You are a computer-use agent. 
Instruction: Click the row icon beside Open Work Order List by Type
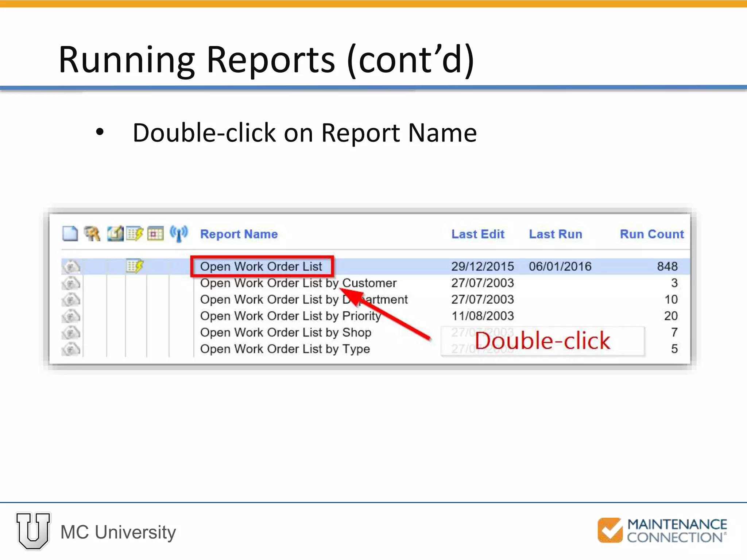71,349
